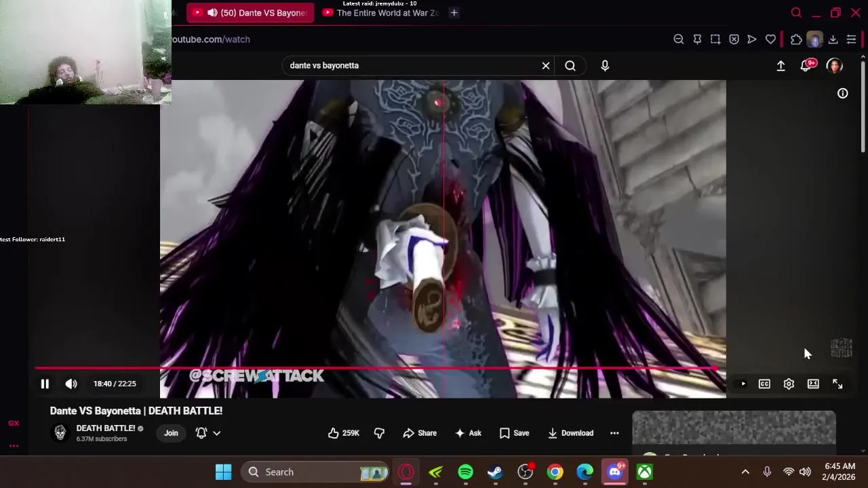Show hidden system tray icons chevron
The width and height of the screenshot is (868, 488).
coord(745,472)
